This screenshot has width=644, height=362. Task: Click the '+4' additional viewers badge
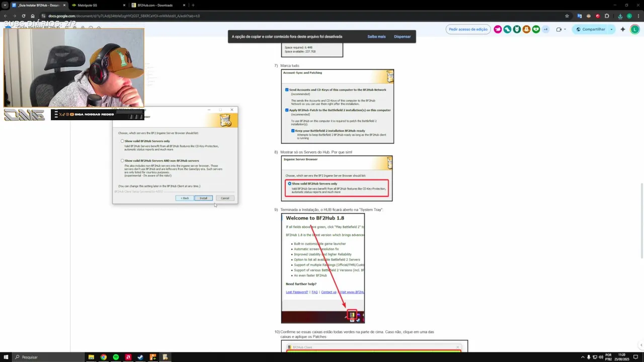point(545,29)
